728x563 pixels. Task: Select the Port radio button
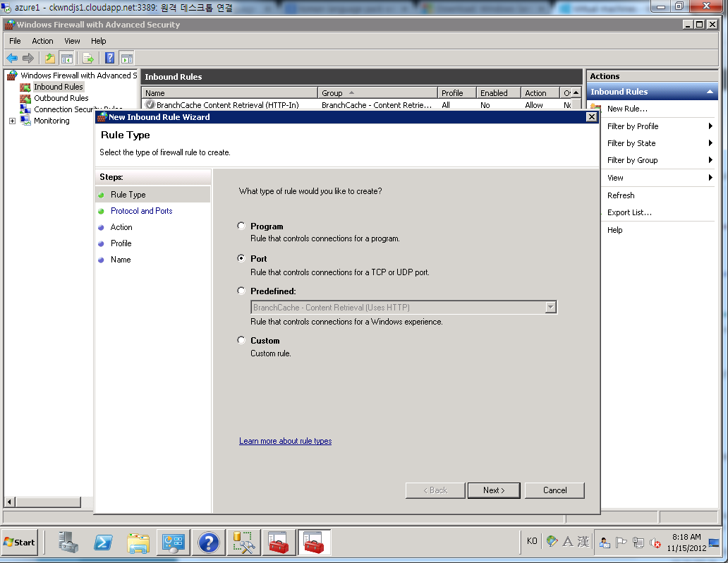(241, 258)
